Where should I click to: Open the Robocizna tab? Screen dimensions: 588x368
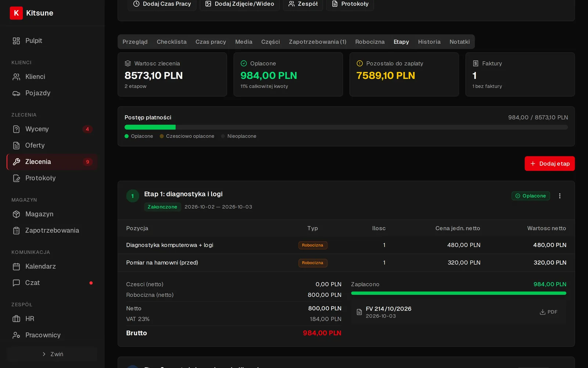click(x=370, y=42)
